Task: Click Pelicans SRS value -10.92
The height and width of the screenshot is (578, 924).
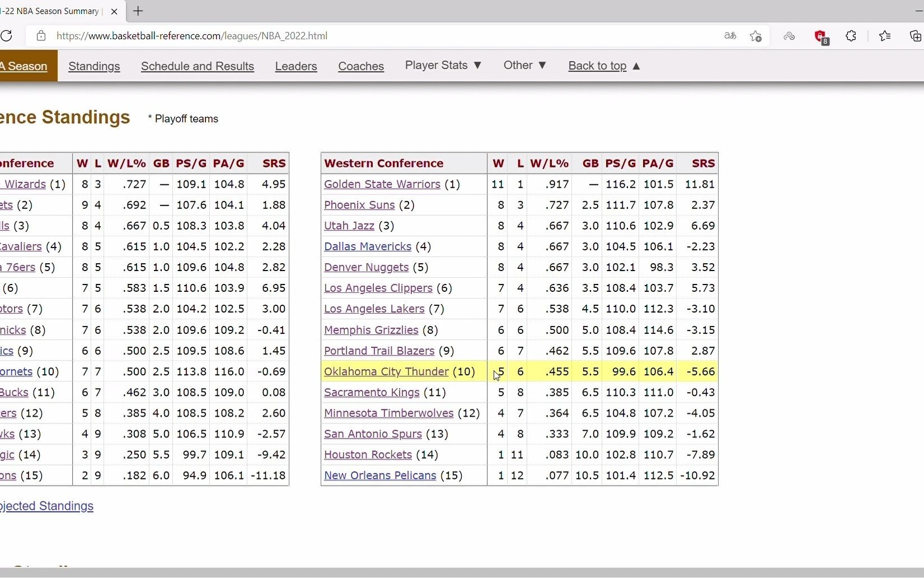Action: pos(697,476)
